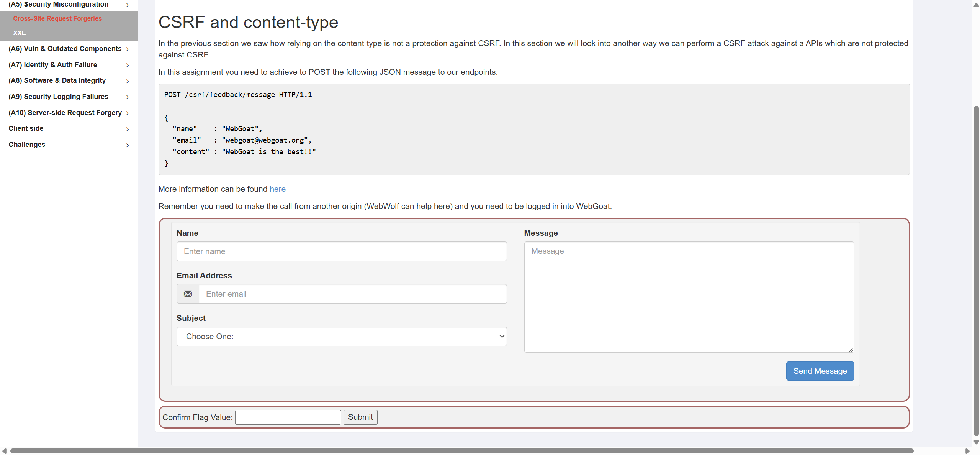This screenshot has width=980, height=455.
Task: Click the vertical scrollbar down arrow
Action: pyautogui.click(x=976, y=442)
